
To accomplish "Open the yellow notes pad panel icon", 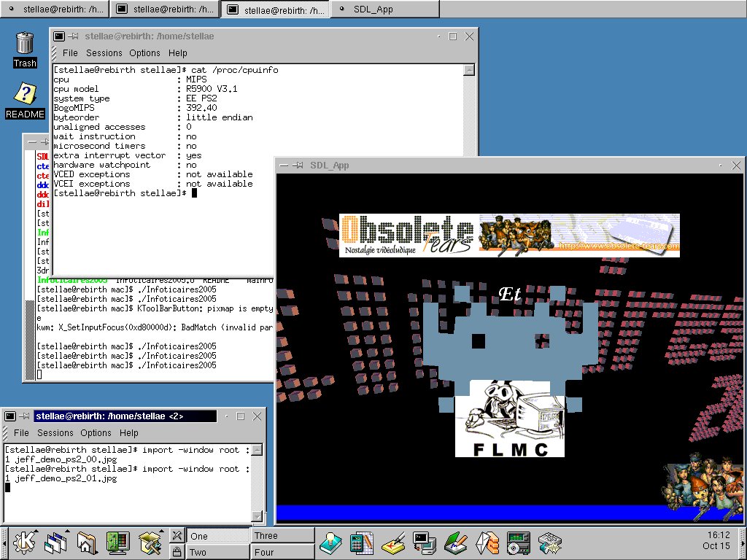I will point(393,542).
